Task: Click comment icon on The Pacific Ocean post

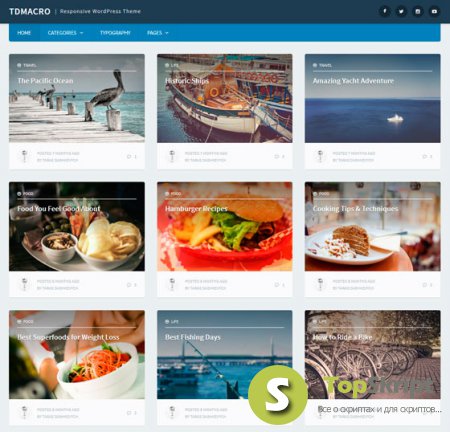Action: click(x=129, y=156)
